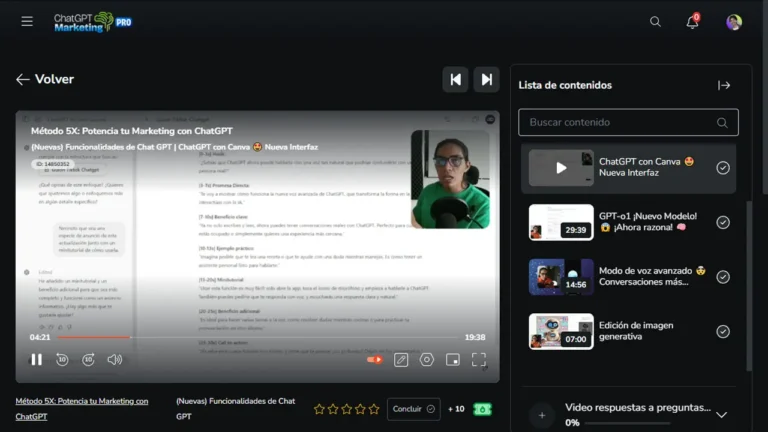The image size is (768, 432).
Task: Click the Volver back link
Action: pos(45,79)
